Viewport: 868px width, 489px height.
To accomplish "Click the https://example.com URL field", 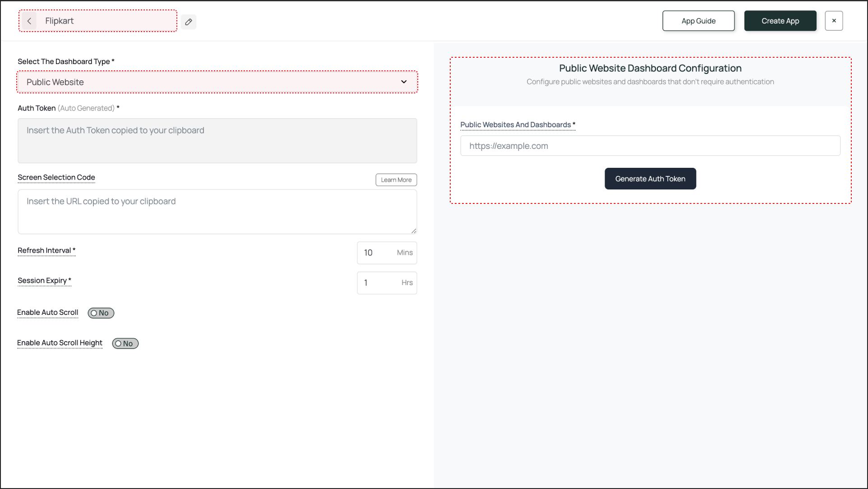I will point(650,146).
